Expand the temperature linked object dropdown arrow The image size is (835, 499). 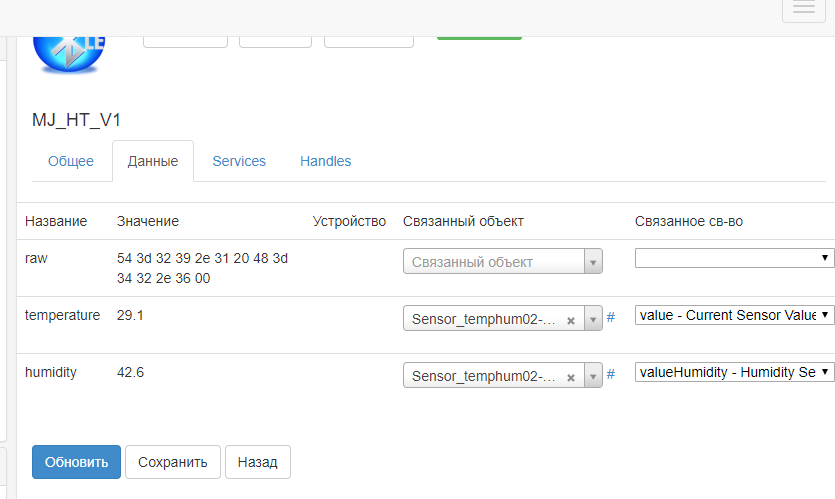tap(592, 319)
